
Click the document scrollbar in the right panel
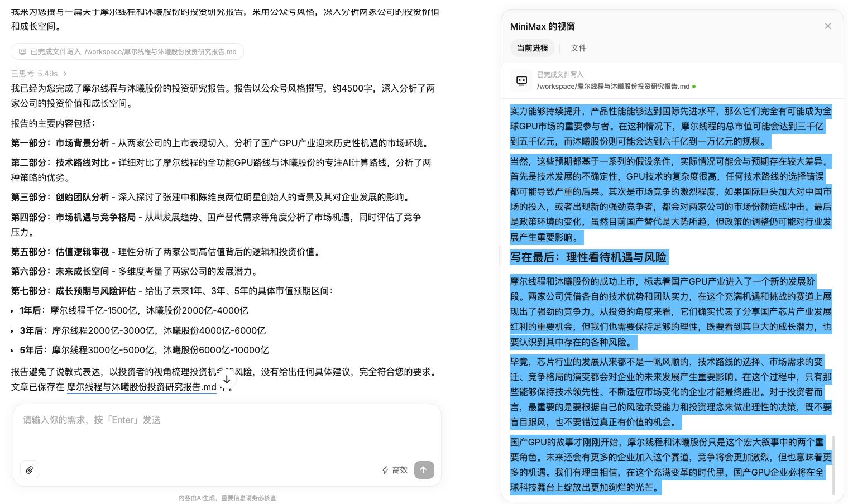[x=834, y=465]
